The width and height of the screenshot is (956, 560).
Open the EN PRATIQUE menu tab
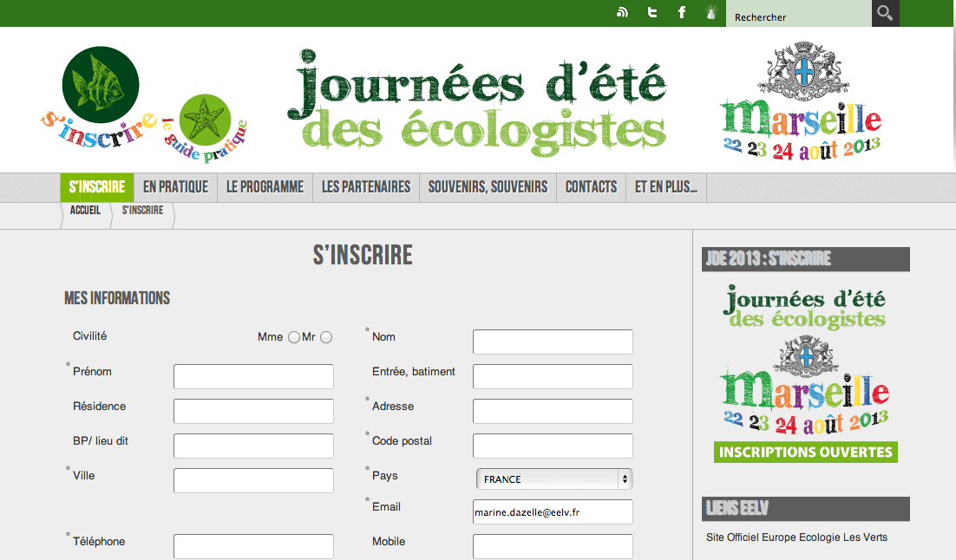[x=175, y=187]
